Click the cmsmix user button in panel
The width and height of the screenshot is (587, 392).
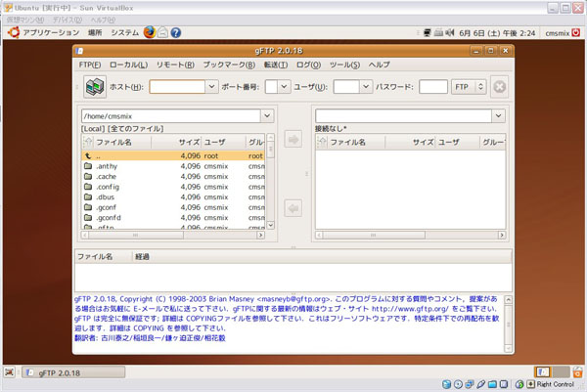click(557, 33)
